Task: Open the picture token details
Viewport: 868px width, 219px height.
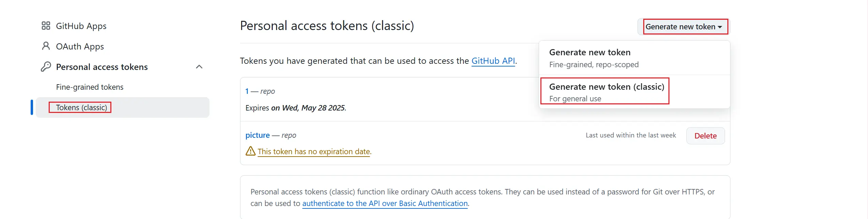Action: [x=257, y=135]
